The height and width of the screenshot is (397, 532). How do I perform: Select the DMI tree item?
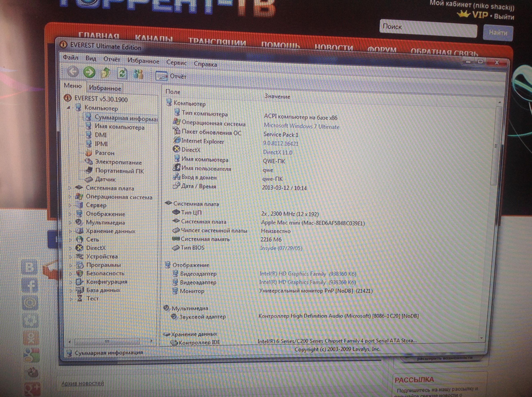tap(101, 135)
